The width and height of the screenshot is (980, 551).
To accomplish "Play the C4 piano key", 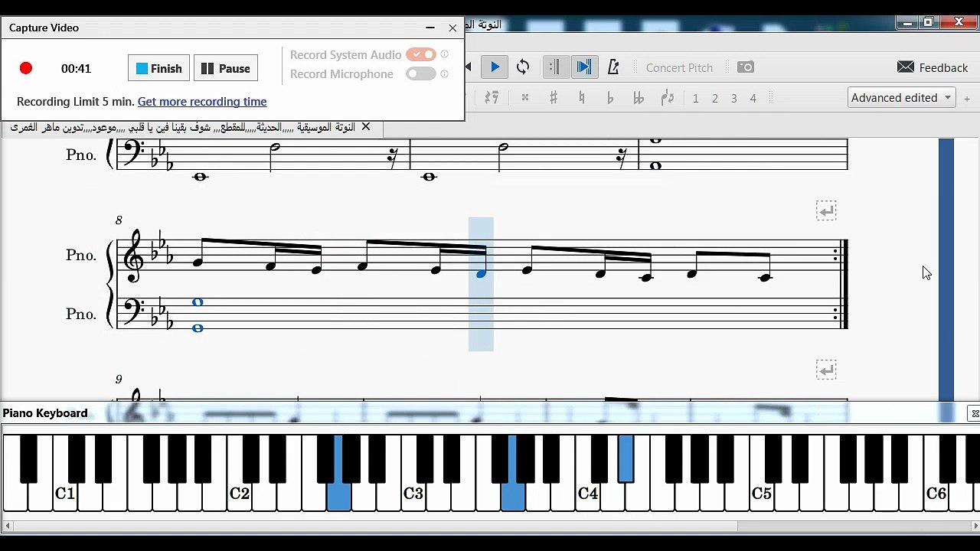I will click(588, 494).
